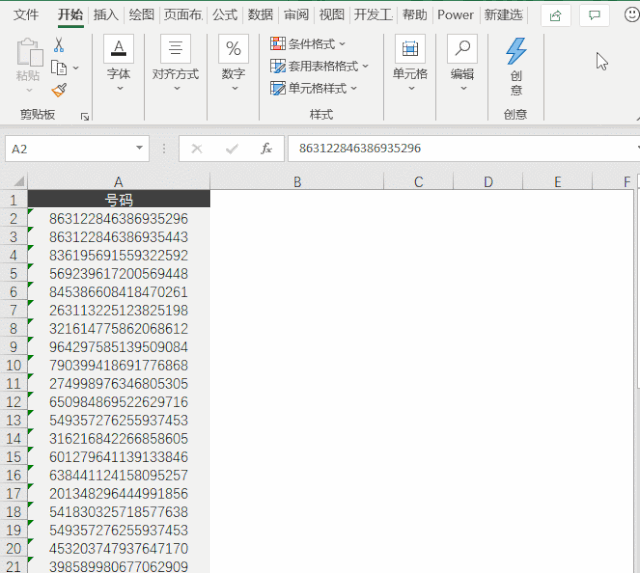The image size is (640, 573).
Task: Click the 条件格式 conditional formatting icon
Action: (278, 43)
